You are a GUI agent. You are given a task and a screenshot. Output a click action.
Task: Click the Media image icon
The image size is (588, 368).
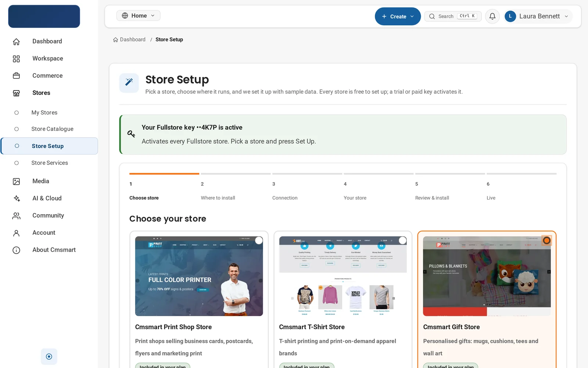pos(16,181)
